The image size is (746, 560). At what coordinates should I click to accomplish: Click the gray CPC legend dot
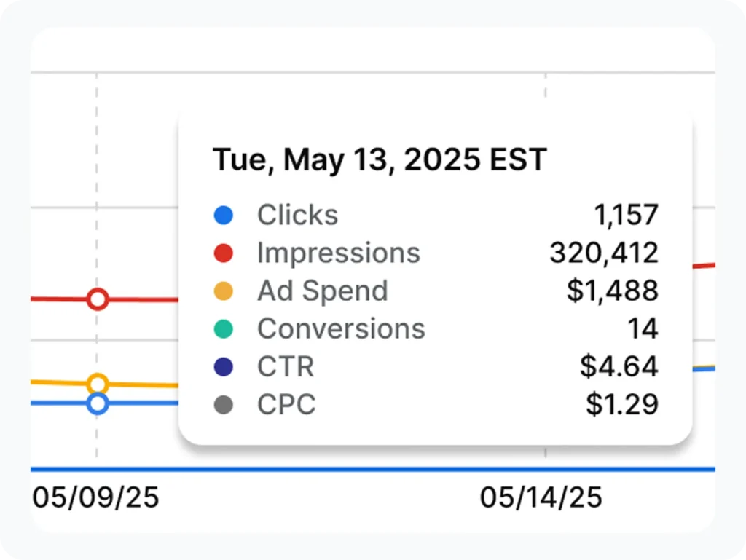223,405
